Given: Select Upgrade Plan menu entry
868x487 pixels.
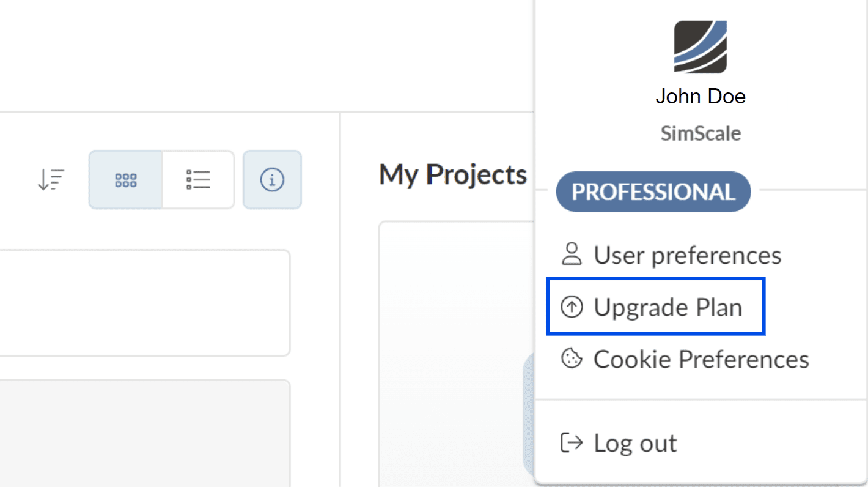Looking at the screenshot, I should click(x=668, y=307).
